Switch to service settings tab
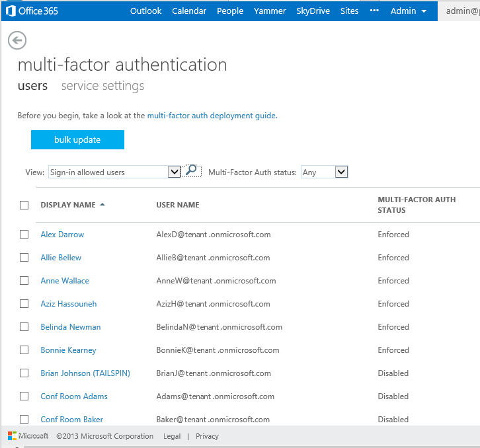The width and height of the screenshot is (480, 448). click(102, 86)
